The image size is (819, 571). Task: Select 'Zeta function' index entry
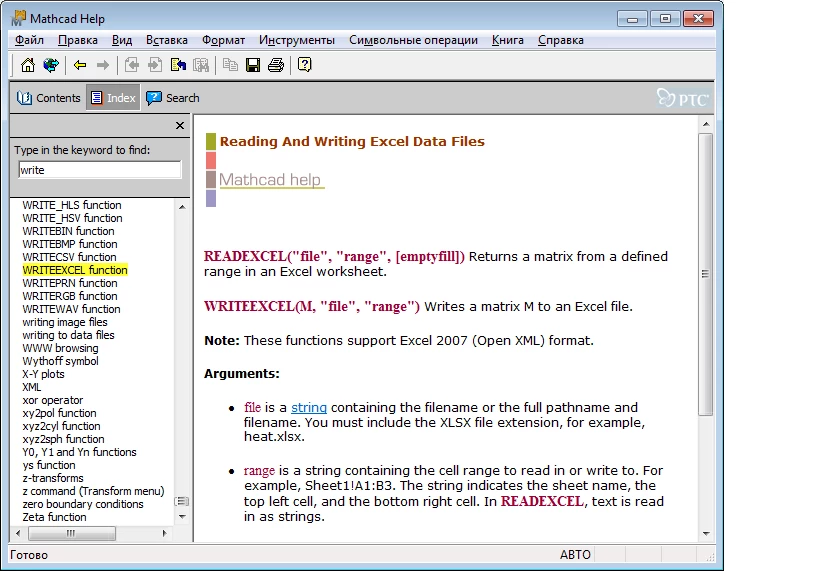tap(54, 517)
